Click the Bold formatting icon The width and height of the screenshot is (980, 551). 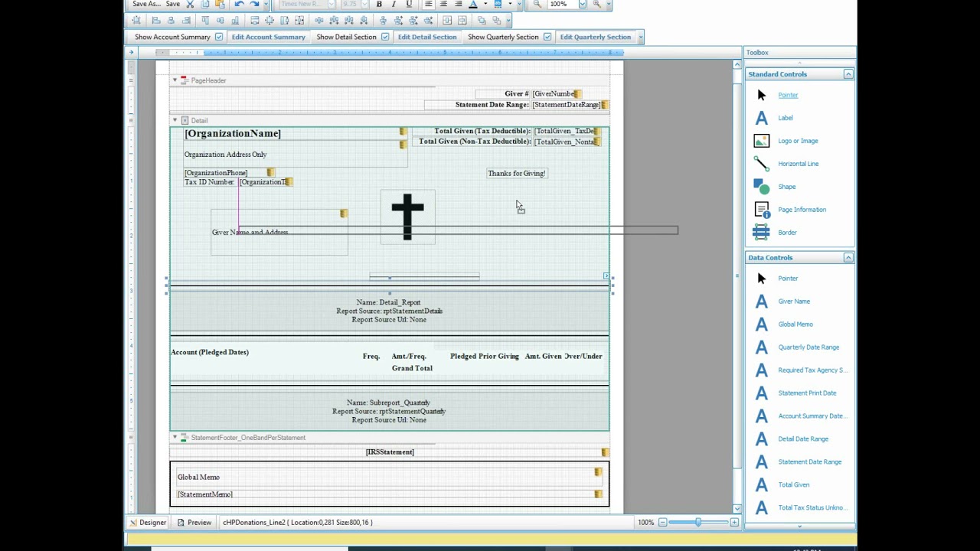379,5
